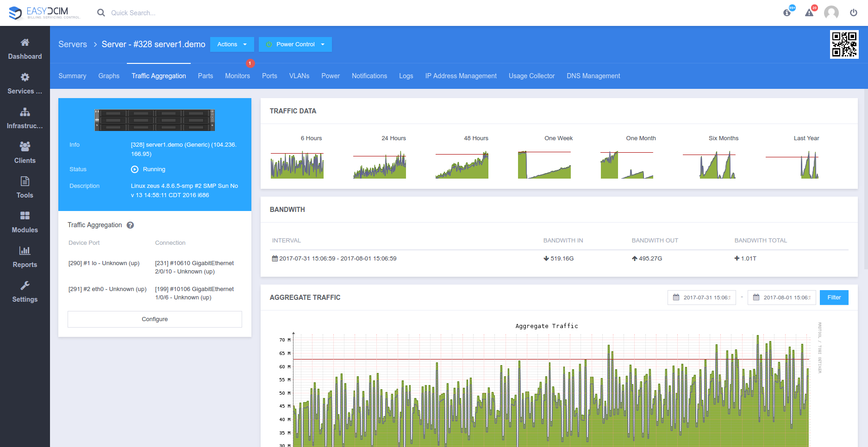Click the QR code image
This screenshot has width=868, height=447.
click(844, 44)
